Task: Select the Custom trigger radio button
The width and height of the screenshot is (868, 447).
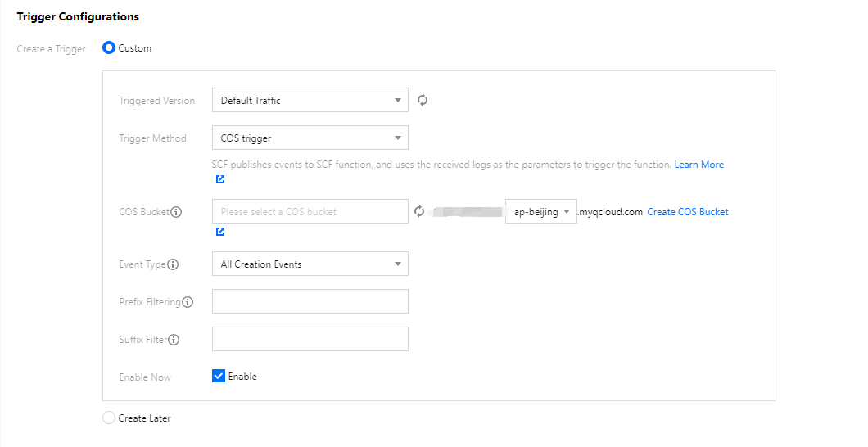Action: 108,48
